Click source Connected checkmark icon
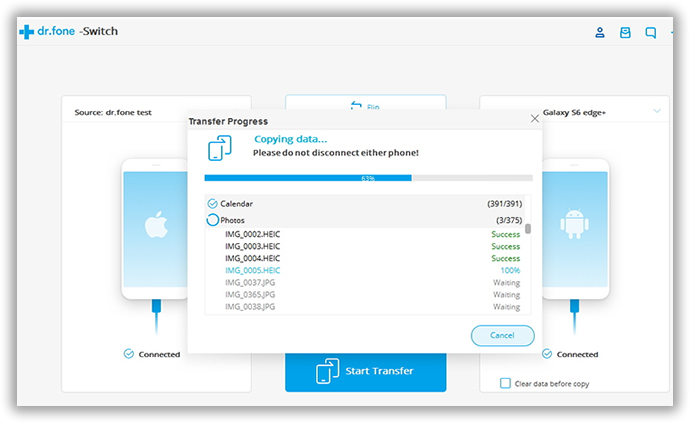This screenshot has width=690, height=423. (x=128, y=354)
